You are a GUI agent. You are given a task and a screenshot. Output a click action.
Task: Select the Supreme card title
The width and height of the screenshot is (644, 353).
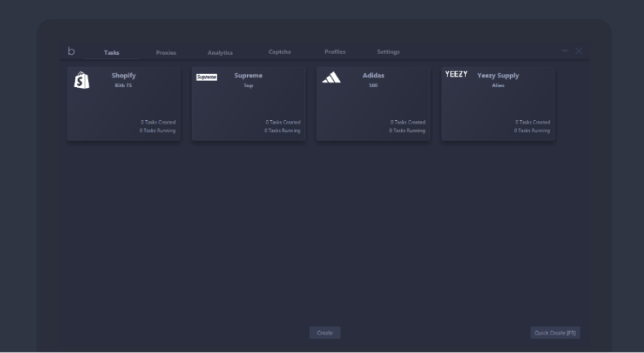248,76
